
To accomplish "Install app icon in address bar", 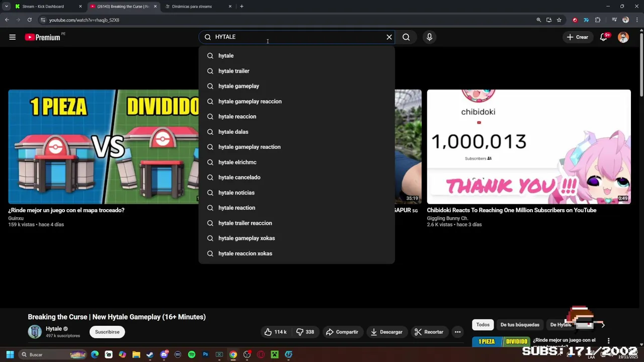I will pyautogui.click(x=549, y=20).
